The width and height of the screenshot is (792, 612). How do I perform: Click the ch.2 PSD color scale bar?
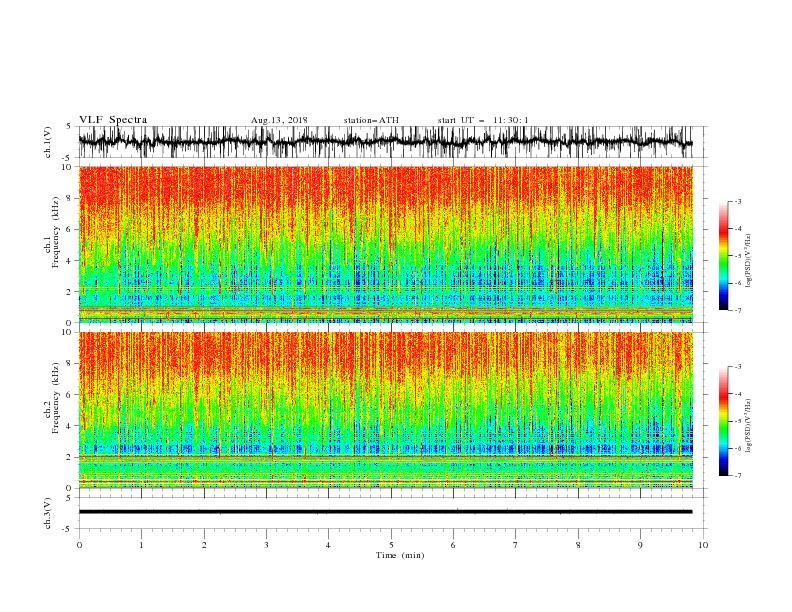point(723,421)
